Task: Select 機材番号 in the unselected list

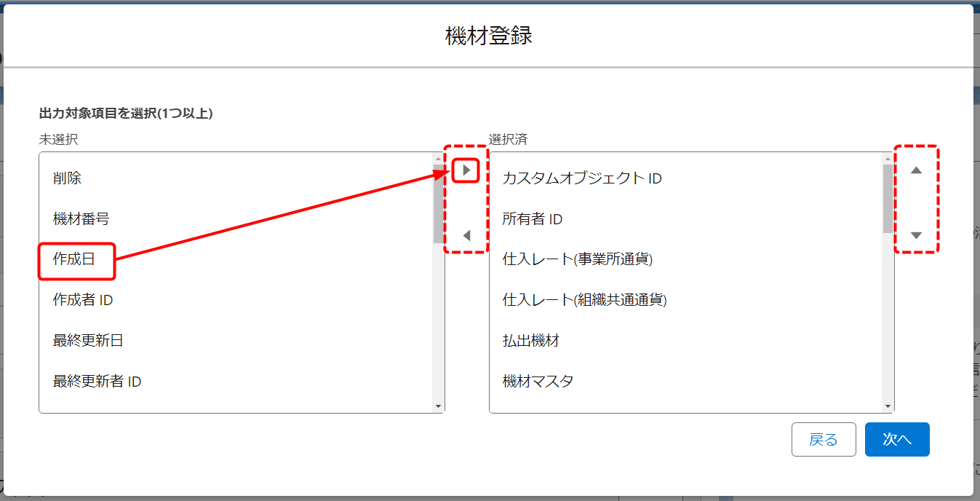Action: 81,218
